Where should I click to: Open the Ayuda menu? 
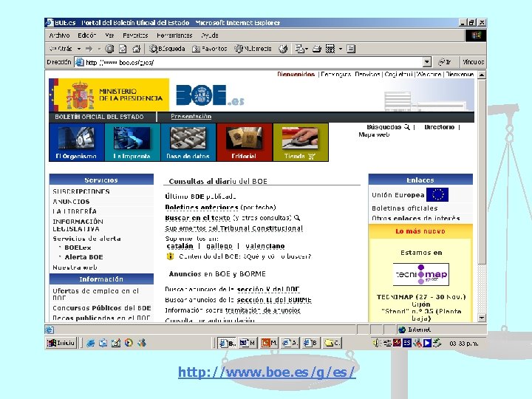[x=209, y=35]
